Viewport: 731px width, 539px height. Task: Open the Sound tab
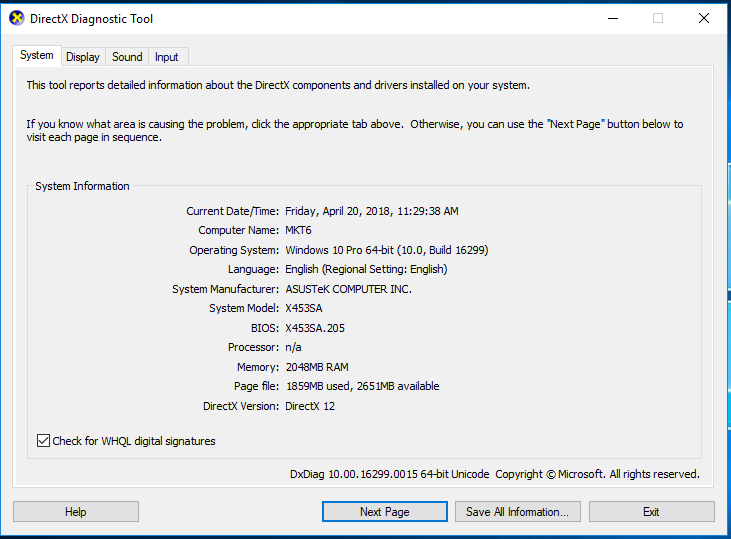click(127, 57)
